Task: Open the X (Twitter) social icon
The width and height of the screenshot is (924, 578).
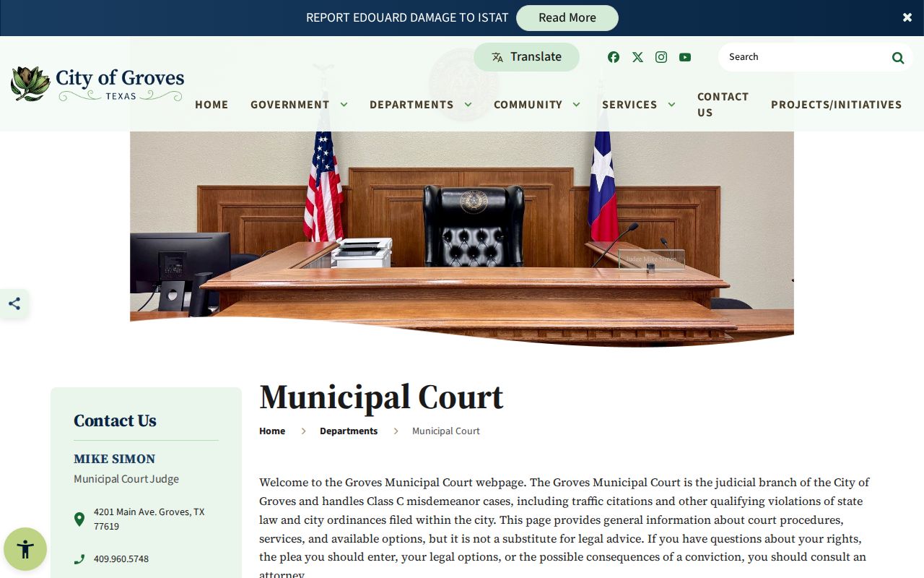Action: [x=637, y=57]
